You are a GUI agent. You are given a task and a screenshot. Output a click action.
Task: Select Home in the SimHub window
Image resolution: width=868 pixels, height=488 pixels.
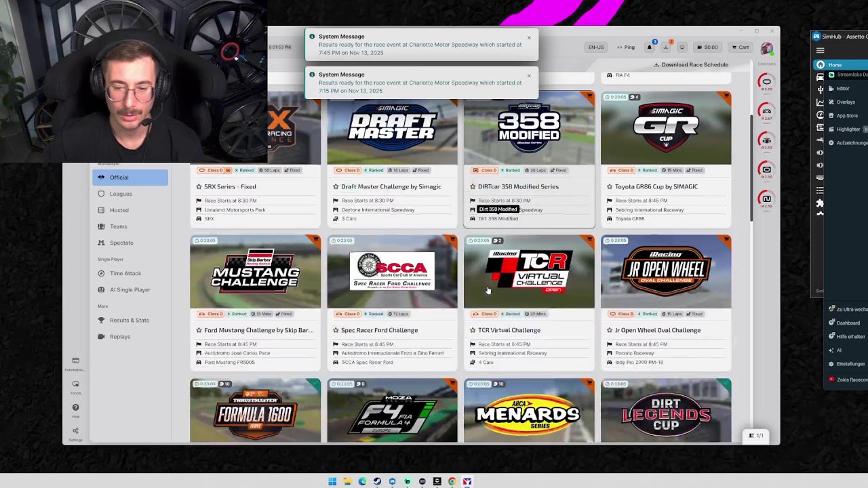841,65
